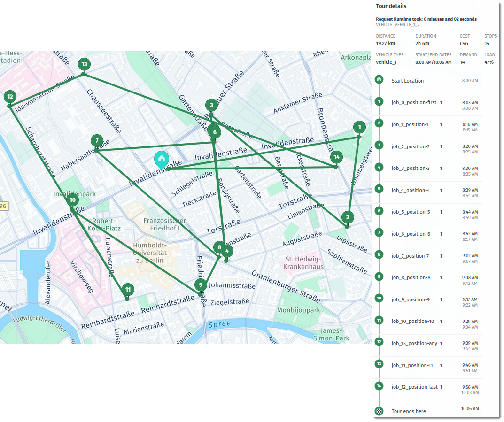504x422 pixels.
Task: Click stop marker 8 near Friedrichstraße
Action: [219, 246]
